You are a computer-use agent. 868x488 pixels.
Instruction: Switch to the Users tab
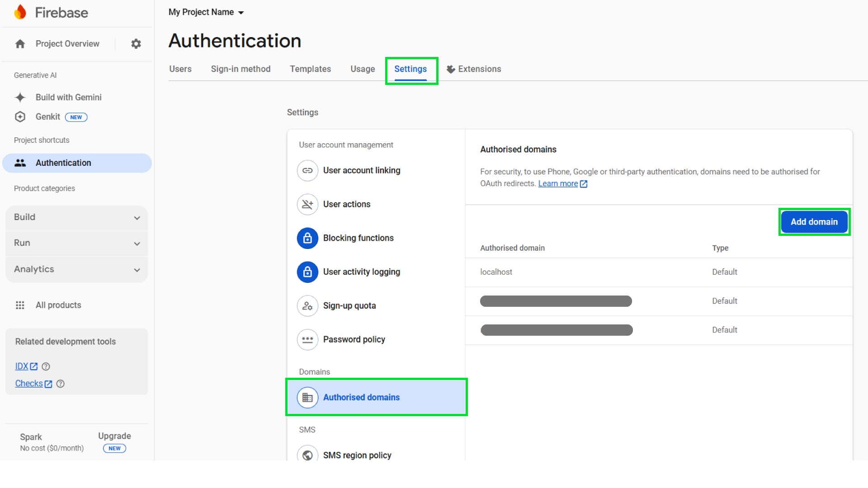click(180, 69)
